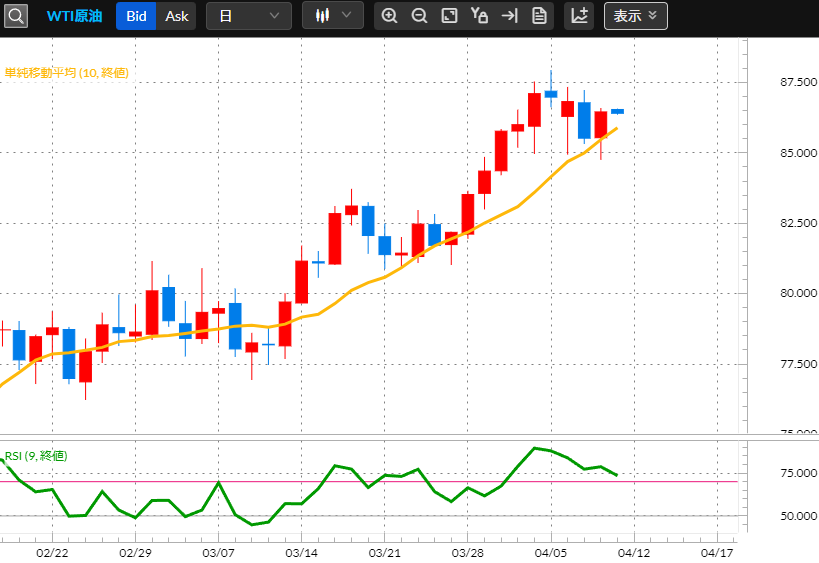Toggle the fullscreen expand icon

click(449, 16)
